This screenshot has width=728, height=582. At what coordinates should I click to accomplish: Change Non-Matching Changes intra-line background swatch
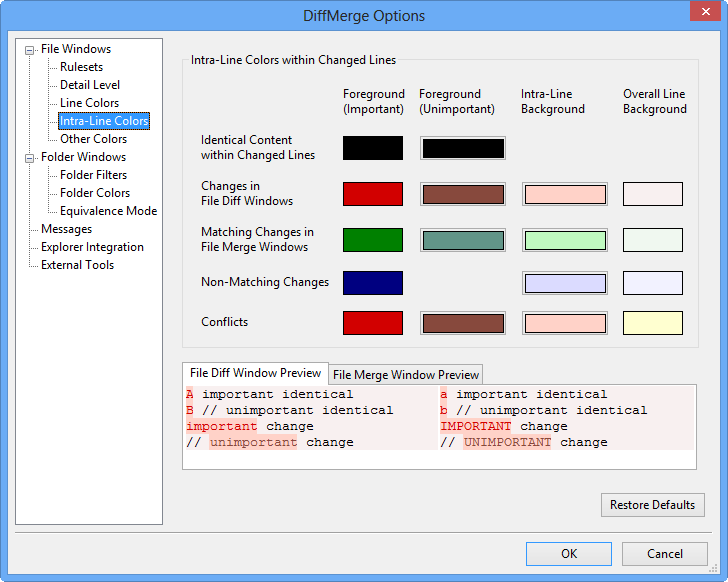point(565,283)
